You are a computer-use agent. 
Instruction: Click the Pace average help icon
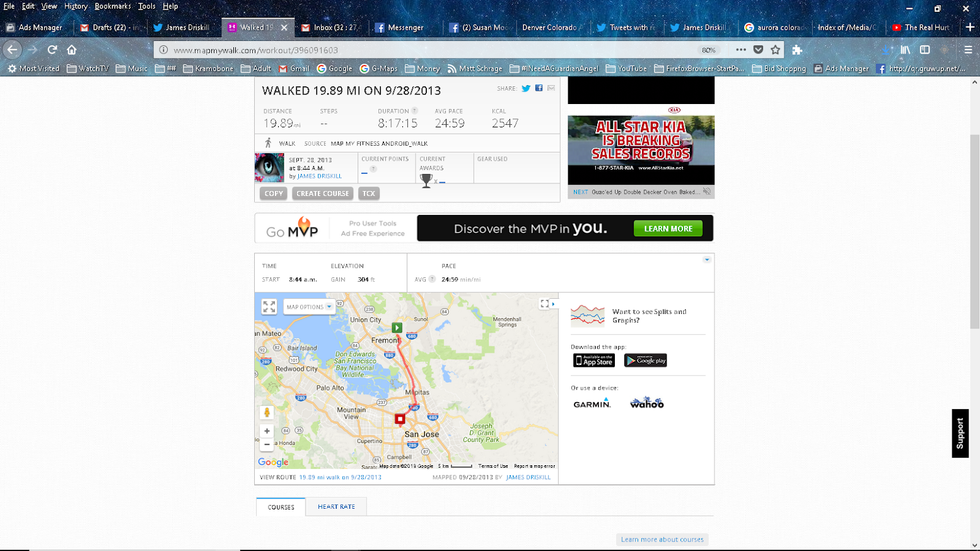[x=432, y=279]
